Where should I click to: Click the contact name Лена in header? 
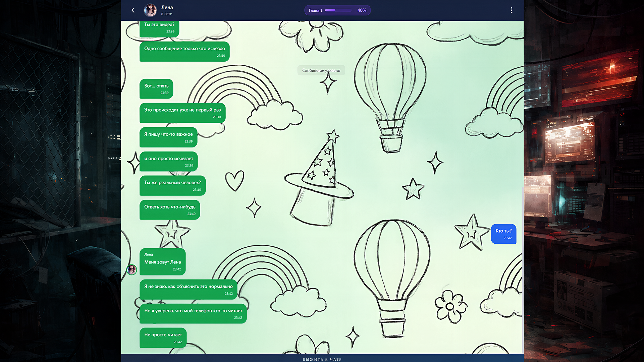[167, 7]
